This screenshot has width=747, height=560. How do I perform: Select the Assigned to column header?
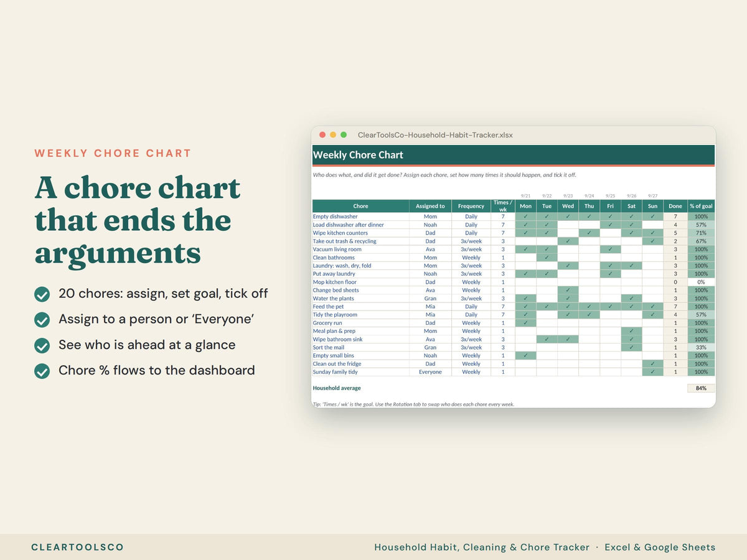(x=430, y=206)
